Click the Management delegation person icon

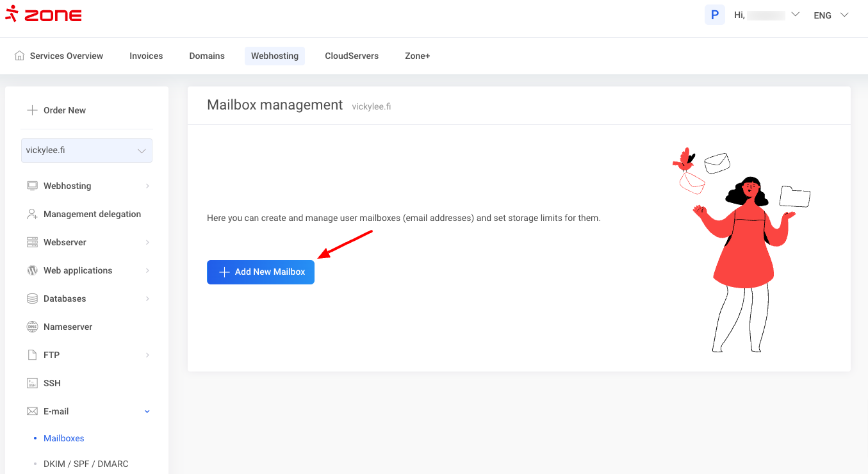(x=32, y=214)
